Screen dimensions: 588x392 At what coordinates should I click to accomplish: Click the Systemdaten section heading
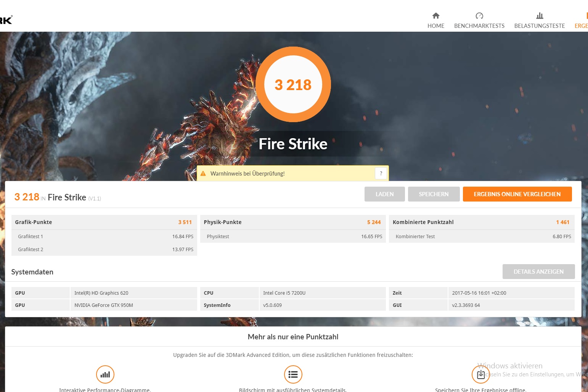(32, 272)
